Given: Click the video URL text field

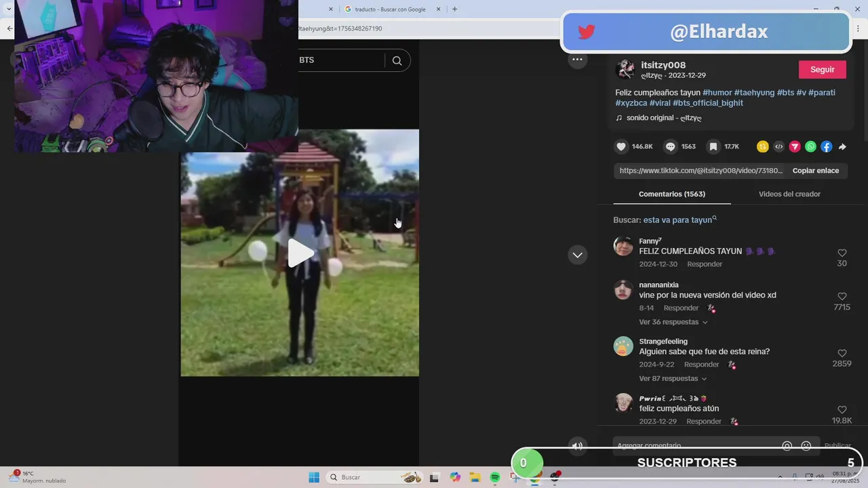Looking at the screenshot, I should tap(701, 171).
